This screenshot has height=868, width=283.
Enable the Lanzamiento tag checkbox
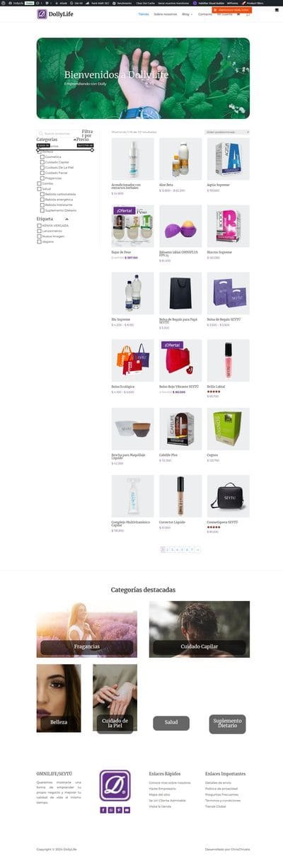coord(39,230)
